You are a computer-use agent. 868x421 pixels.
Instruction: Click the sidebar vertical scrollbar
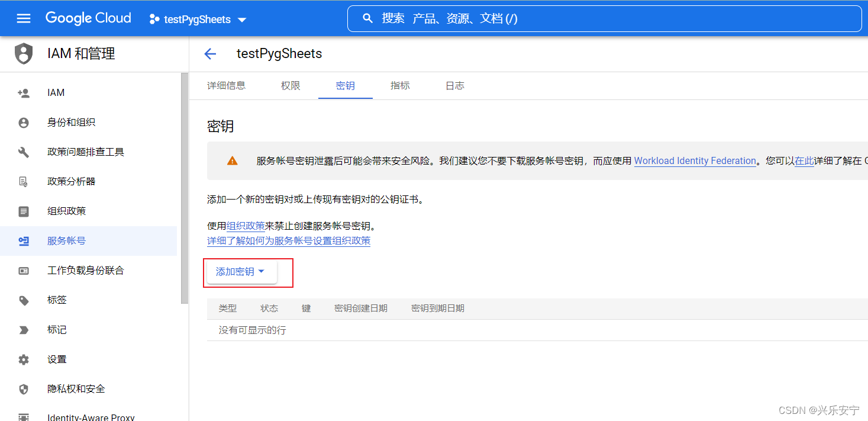point(185,188)
